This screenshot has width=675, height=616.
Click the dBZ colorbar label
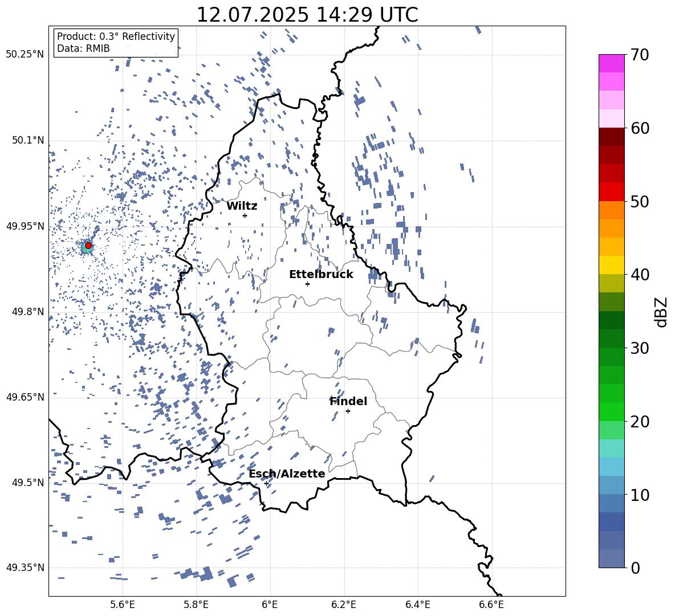[662, 312]
